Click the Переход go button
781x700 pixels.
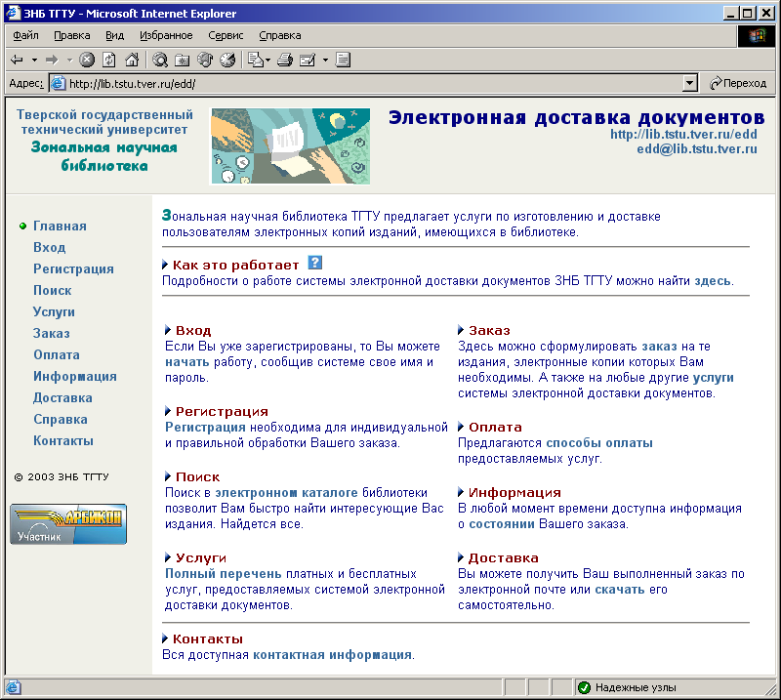[738, 83]
